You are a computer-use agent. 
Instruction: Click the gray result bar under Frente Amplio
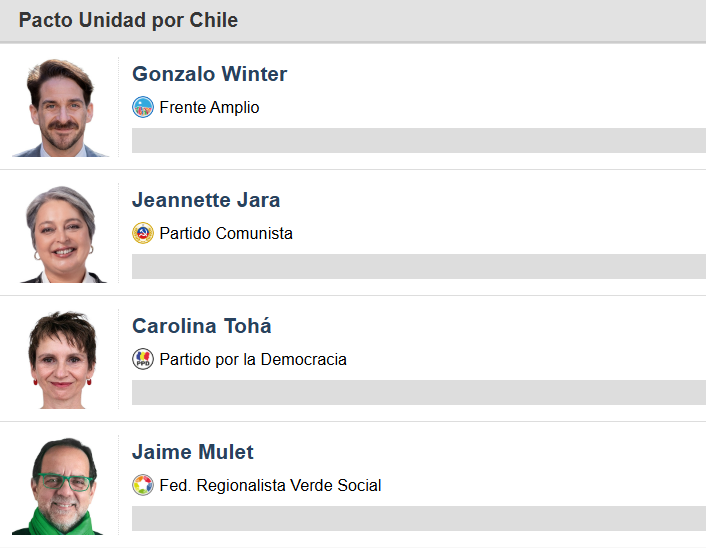coord(419,140)
